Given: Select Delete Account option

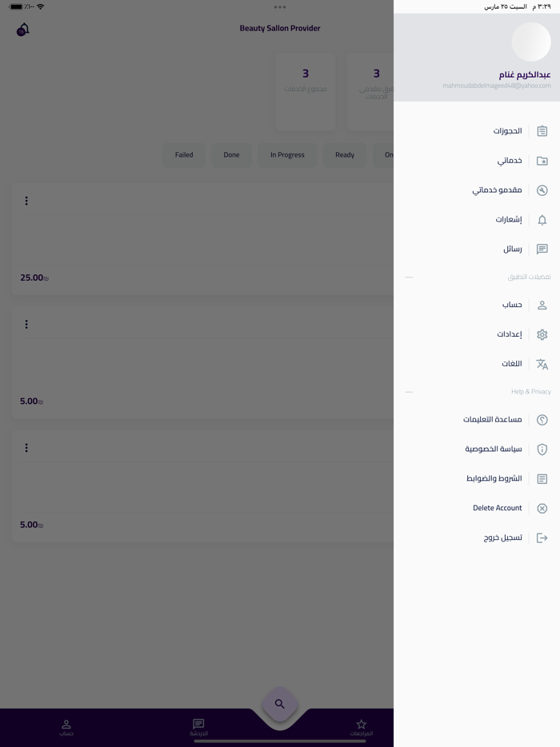Looking at the screenshot, I should 477,509.
